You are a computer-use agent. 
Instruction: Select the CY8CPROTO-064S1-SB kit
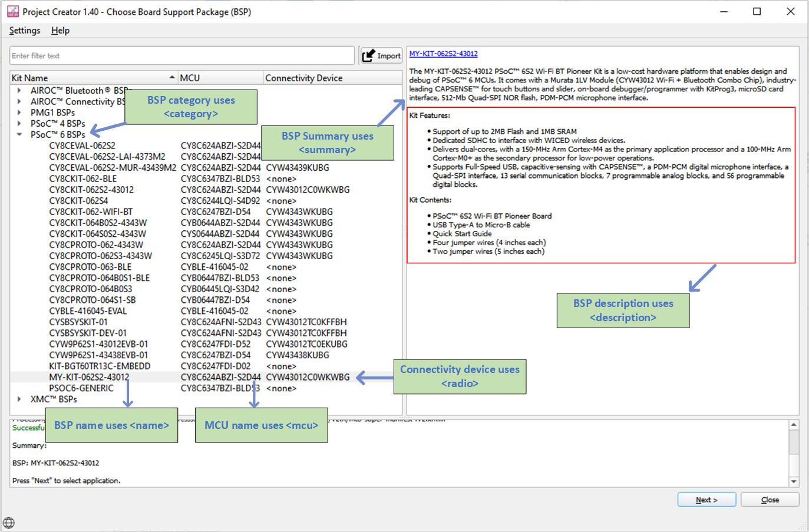(92, 300)
